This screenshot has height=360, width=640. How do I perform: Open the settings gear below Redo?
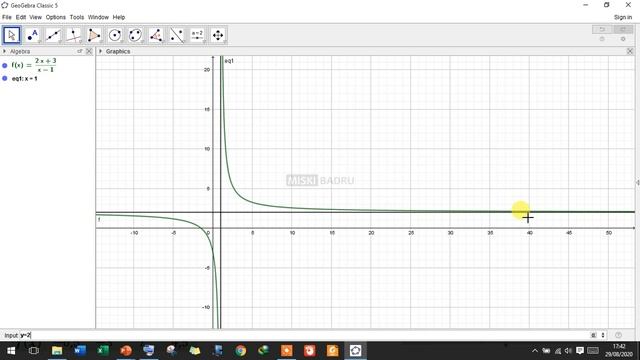623,39
